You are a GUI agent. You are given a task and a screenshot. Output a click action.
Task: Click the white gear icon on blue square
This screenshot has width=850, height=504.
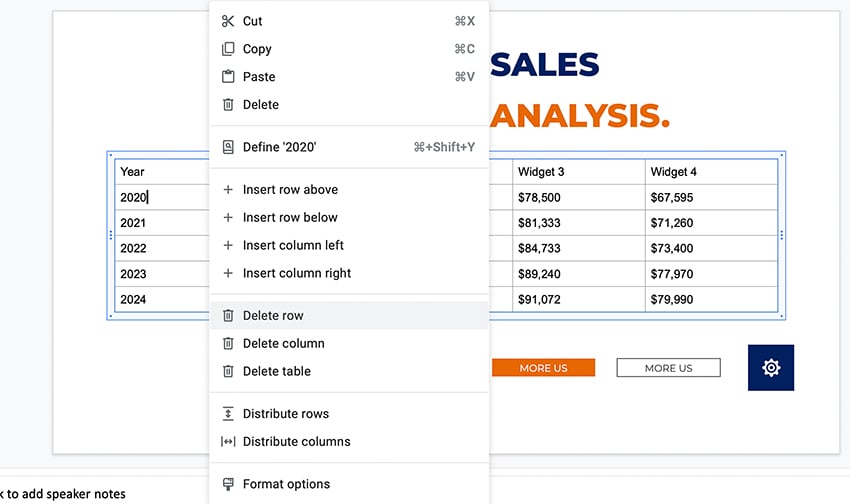(771, 368)
